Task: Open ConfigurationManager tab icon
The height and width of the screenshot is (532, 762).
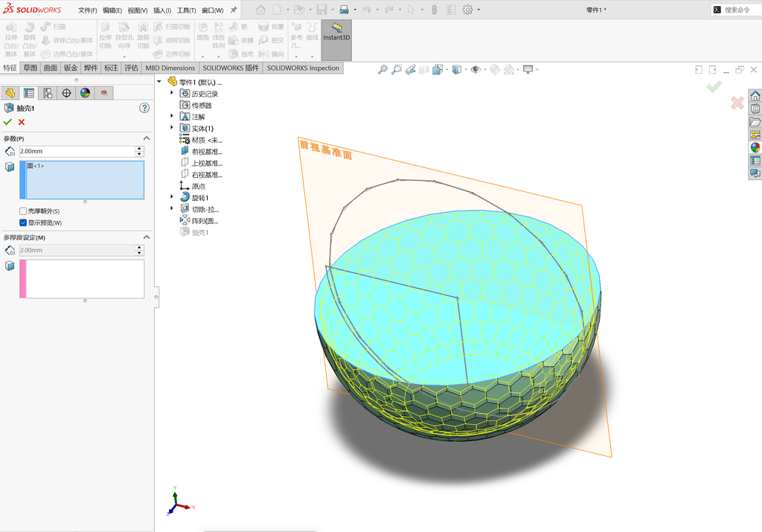Action: (x=48, y=93)
